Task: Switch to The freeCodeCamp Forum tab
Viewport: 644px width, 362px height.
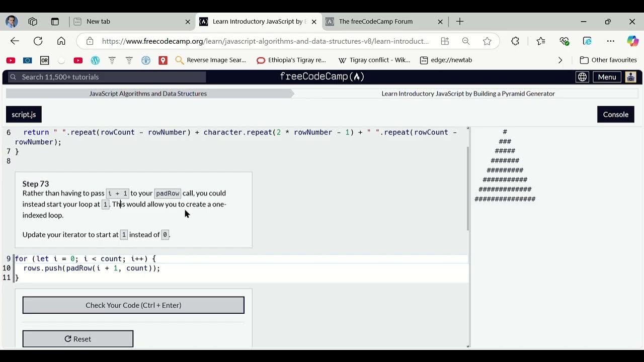Action: click(x=384, y=22)
